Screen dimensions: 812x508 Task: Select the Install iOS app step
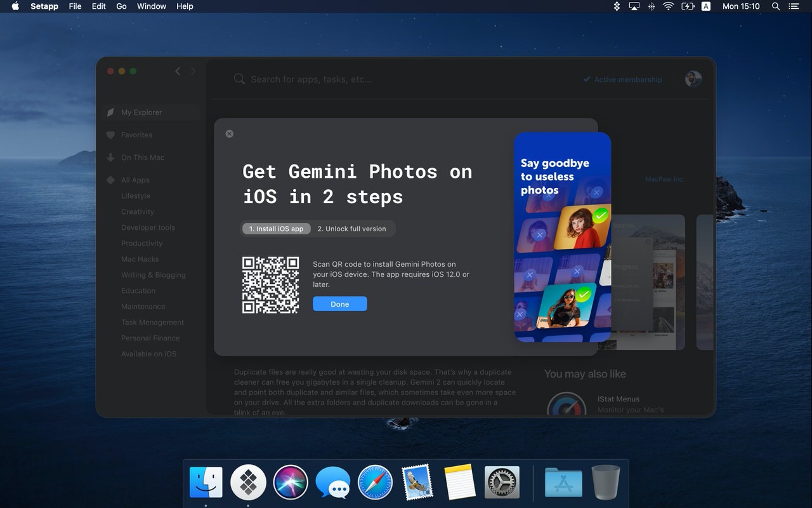pos(276,229)
